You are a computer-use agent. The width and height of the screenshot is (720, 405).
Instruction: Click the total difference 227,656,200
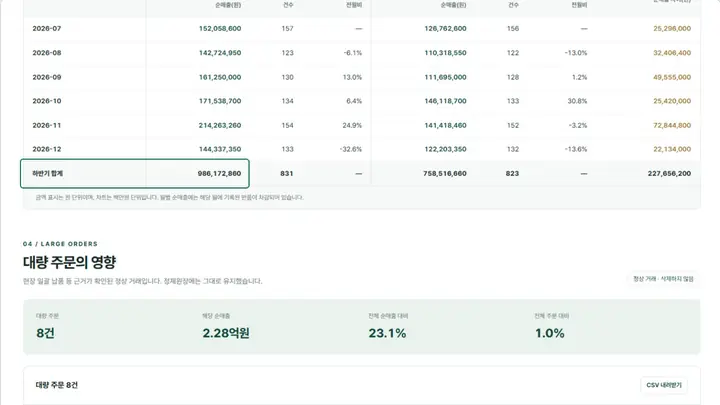[669, 174]
